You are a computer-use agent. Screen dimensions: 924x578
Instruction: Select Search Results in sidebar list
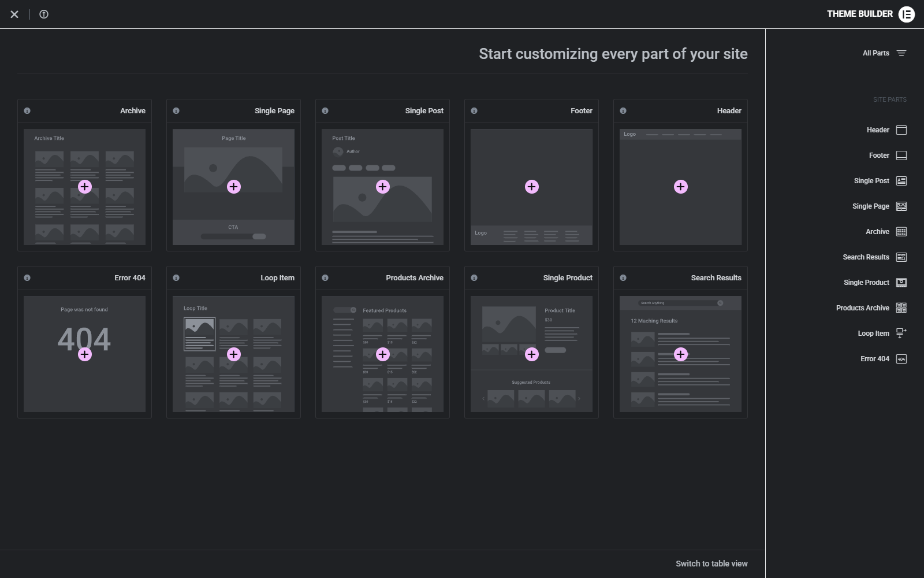[x=874, y=257]
